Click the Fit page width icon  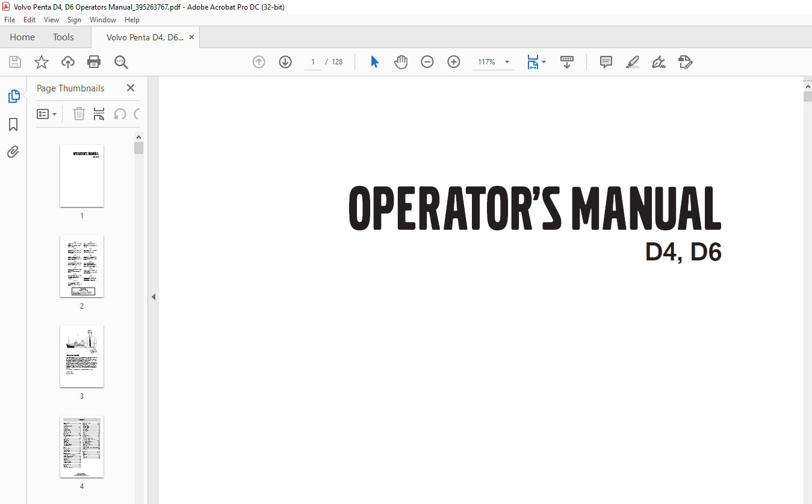(x=533, y=62)
